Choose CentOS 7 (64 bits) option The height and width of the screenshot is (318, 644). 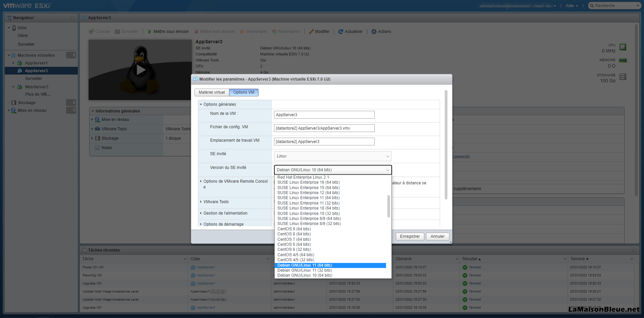pyautogui.click(x=330, y=239)
